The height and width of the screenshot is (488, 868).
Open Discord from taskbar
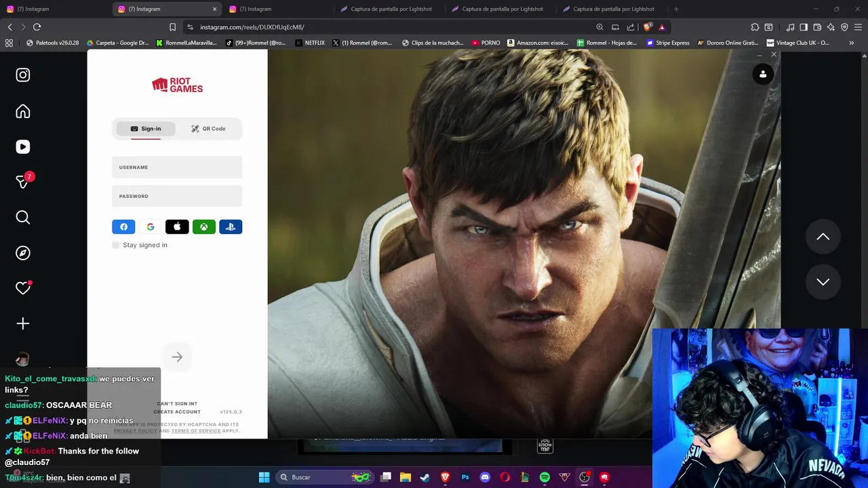coord(485,477)
